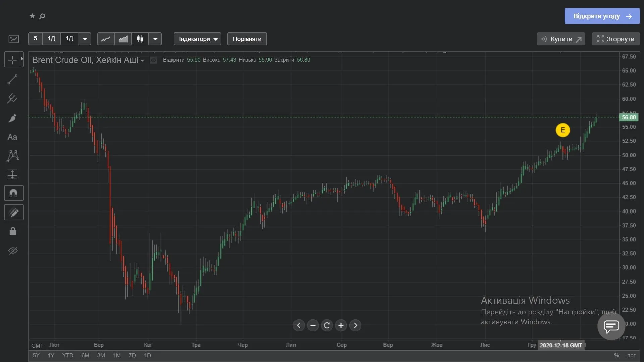
Task: Select the 1D date range
Action: coord(147,355)
